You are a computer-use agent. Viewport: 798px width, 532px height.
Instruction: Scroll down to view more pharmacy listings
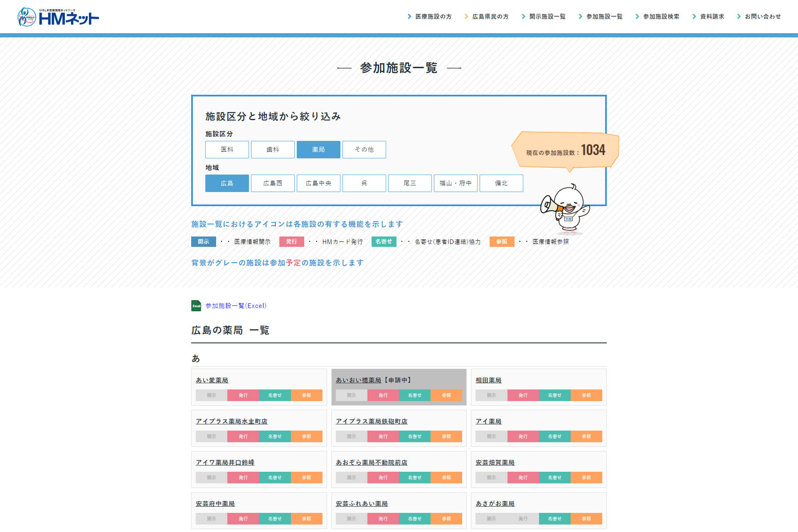pos(399,445)
